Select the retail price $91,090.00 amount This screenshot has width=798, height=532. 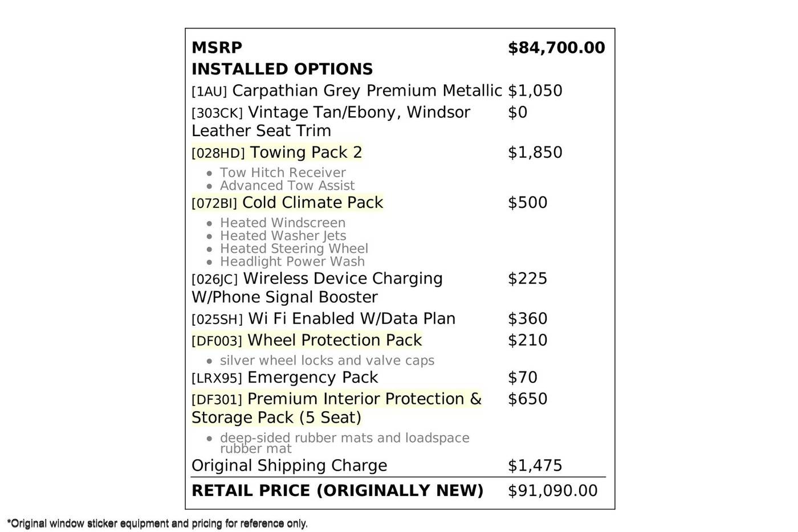click(x=552, y=491)
